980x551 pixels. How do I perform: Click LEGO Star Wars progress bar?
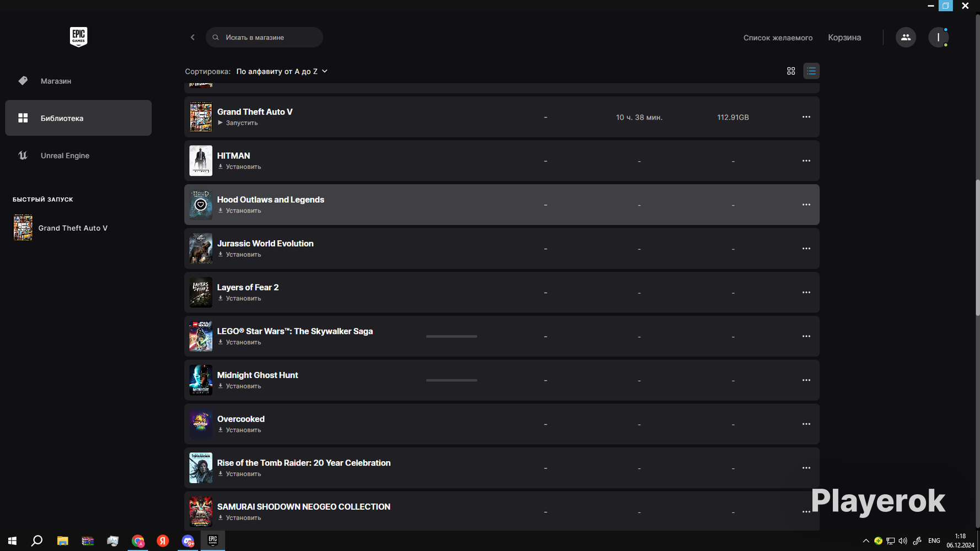(451, 336)
